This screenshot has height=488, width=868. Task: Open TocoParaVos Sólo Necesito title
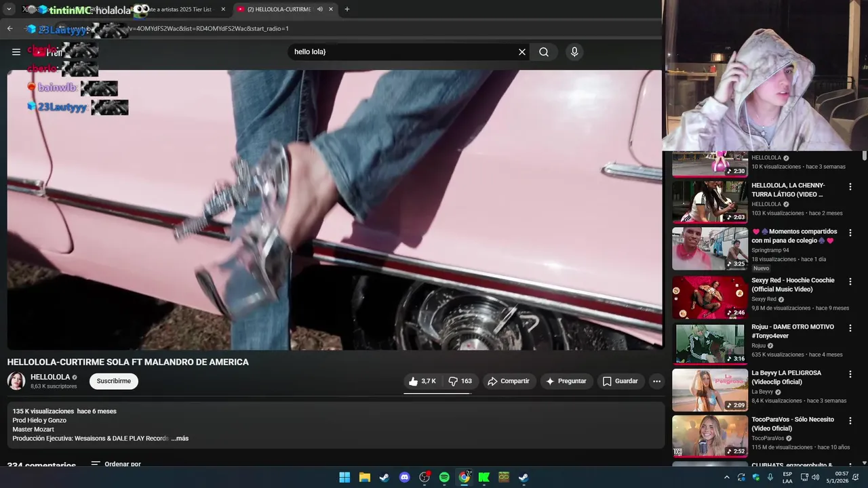(793, 424)
